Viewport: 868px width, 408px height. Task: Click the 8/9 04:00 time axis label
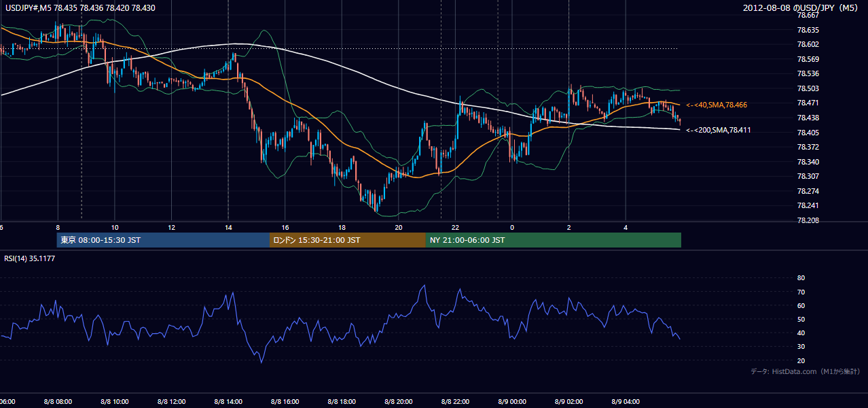click(626, 401)
